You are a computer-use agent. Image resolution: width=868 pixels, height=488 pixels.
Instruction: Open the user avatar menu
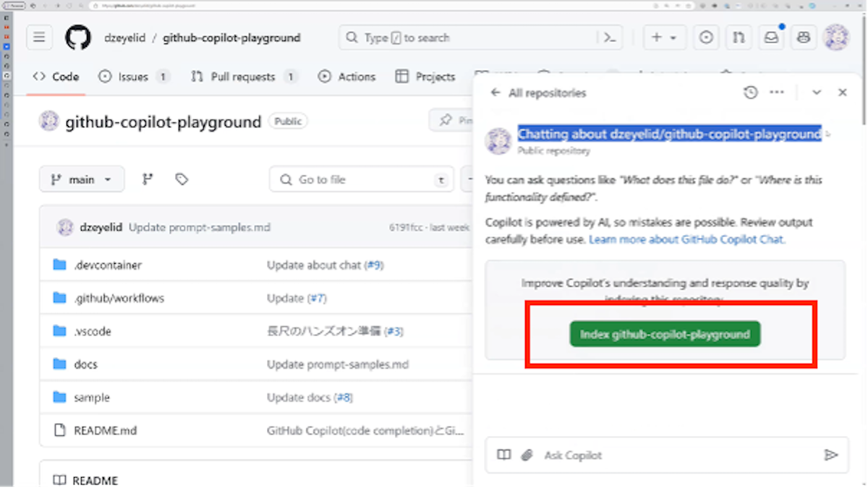click(x=836, y=38)
